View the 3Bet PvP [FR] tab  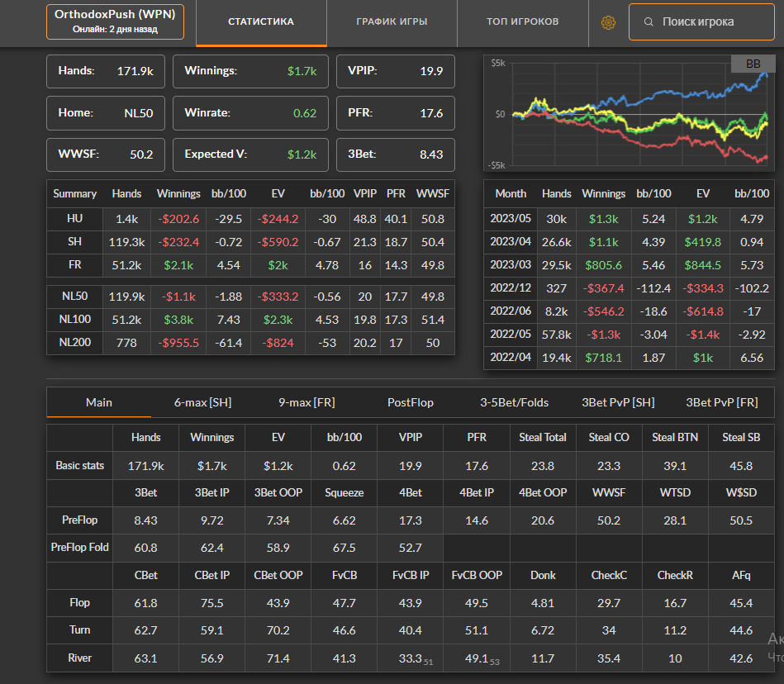(x=721, y=402)
